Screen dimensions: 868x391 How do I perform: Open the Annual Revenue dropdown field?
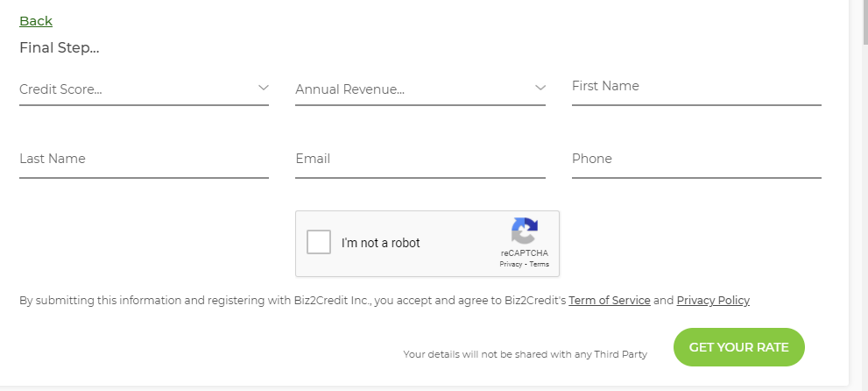click(407, 89)
